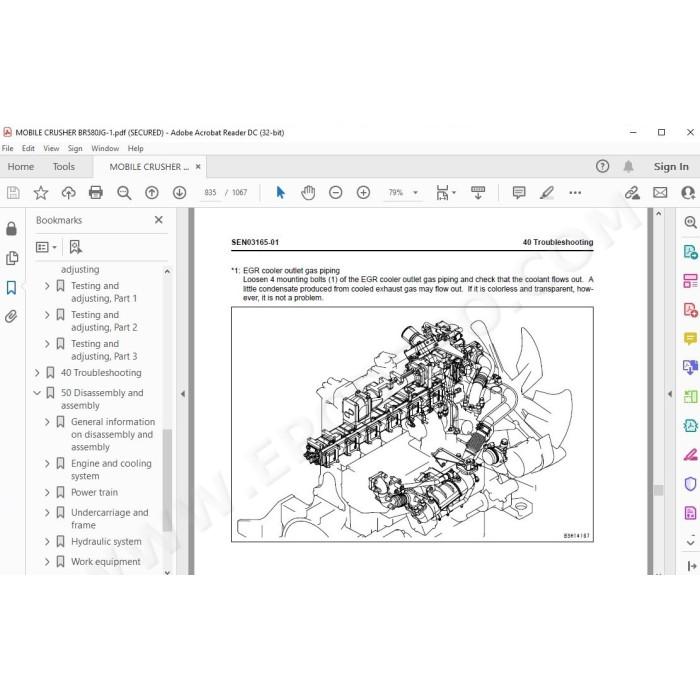Open help question mark
This screenshot has height=700, width=700.
(x=602, y=167)
